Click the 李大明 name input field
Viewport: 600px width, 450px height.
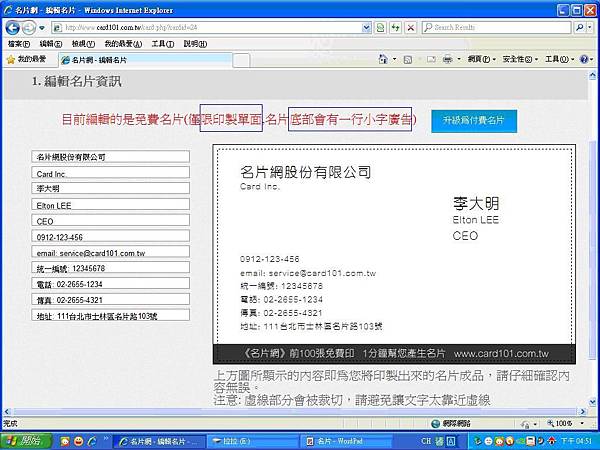click(x=110, y=188)
